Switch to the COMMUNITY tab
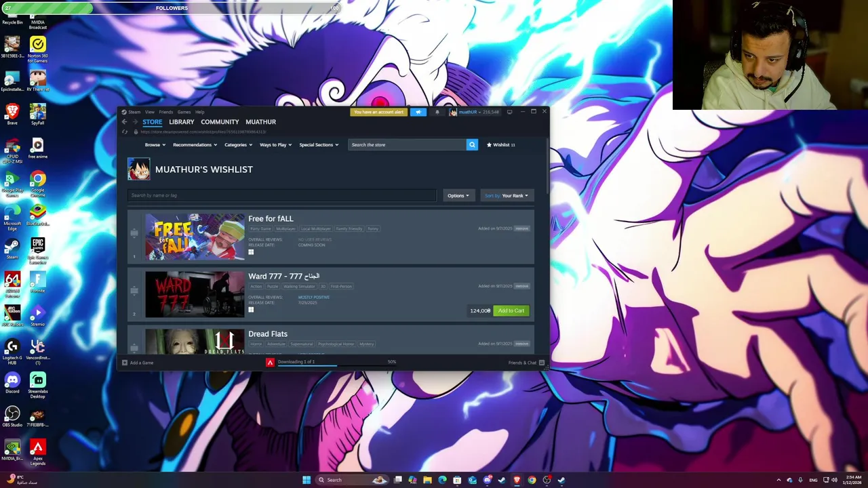 [x=220, y=122]
